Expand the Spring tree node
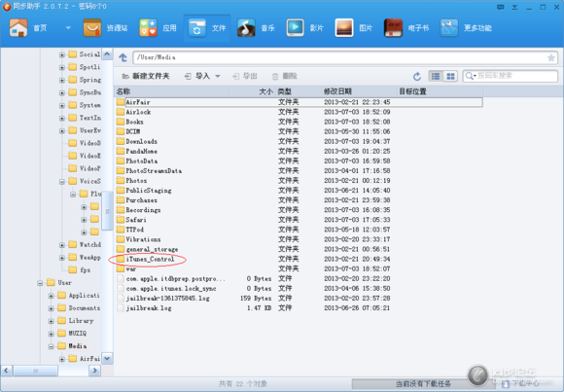The width and height of the screenshot is (564, 392). pos(62,81)
